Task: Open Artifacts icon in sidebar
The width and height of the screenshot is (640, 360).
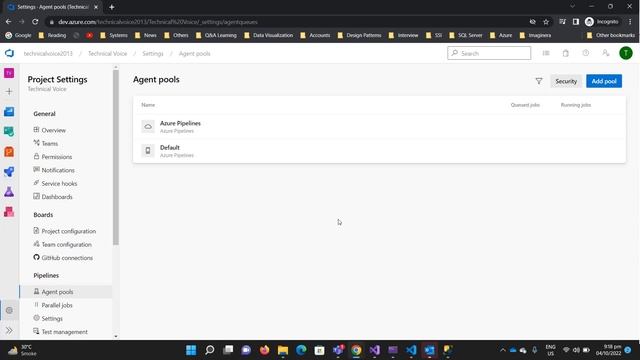Action: click(9, 211)
